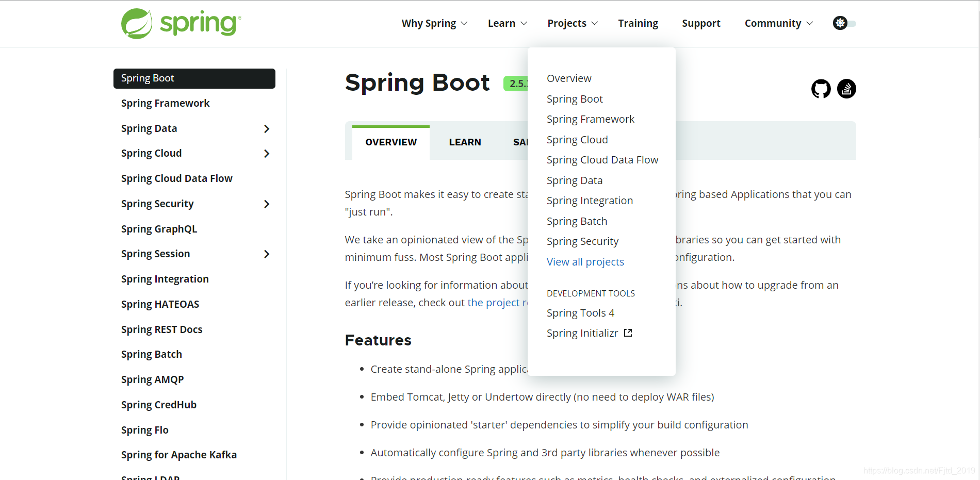980x480 pixels.
Task: Select Spring Boot in the sidebar
Action: [194, 78]
